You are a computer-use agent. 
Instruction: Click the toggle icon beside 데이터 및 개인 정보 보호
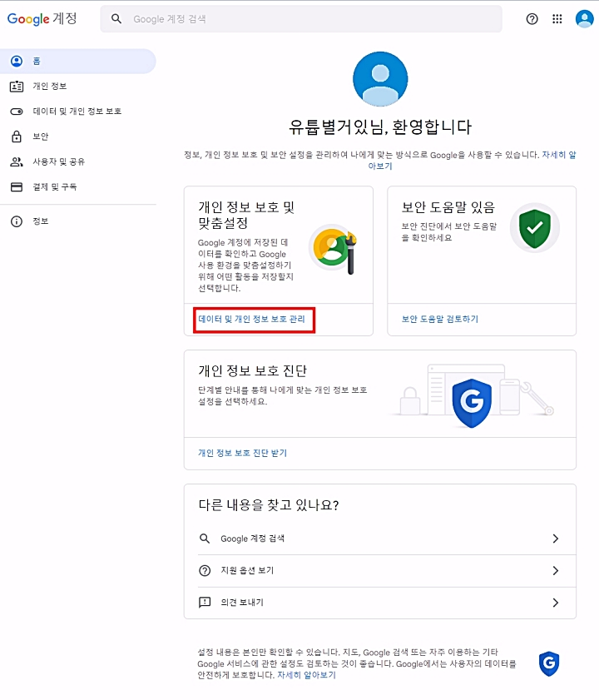pos(17,112)
